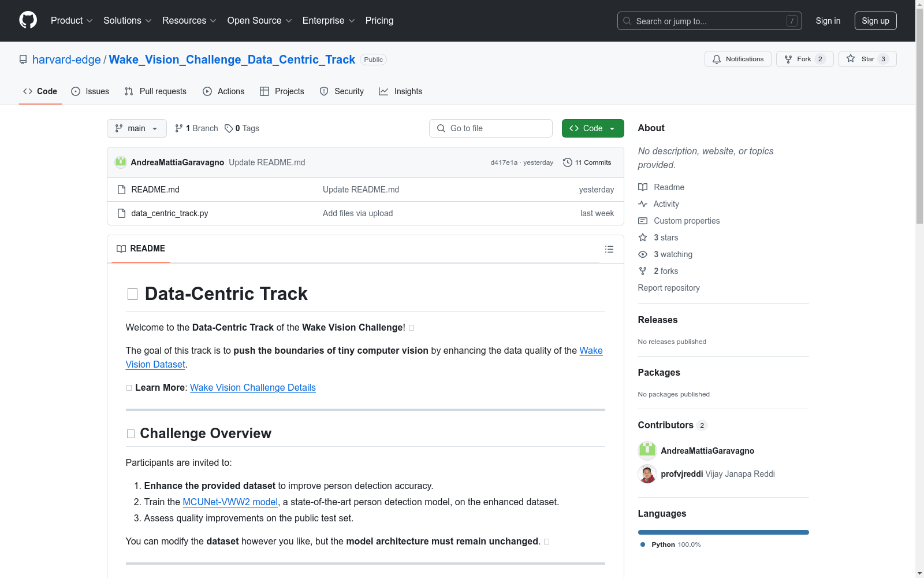The height and width of the screenshot is (578, 924).
Task: Open the Pricing link
Action: (379, 21)
